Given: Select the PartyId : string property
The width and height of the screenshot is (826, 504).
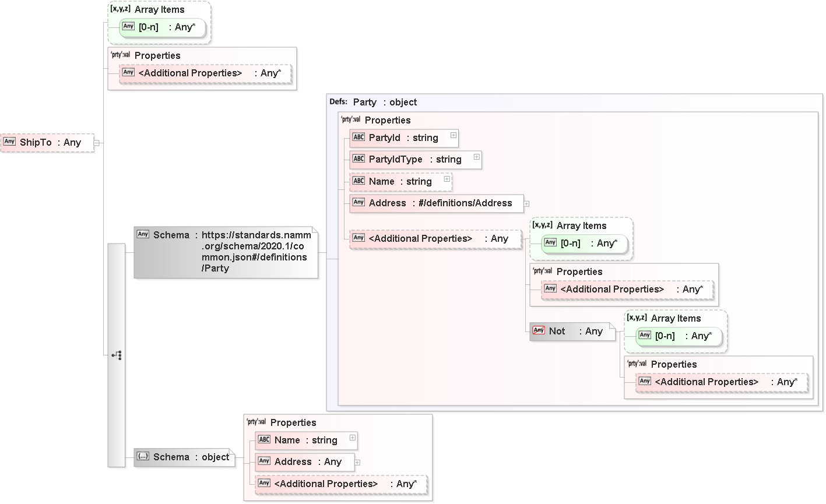Looking at the screenshot, I should click(404, 138).
